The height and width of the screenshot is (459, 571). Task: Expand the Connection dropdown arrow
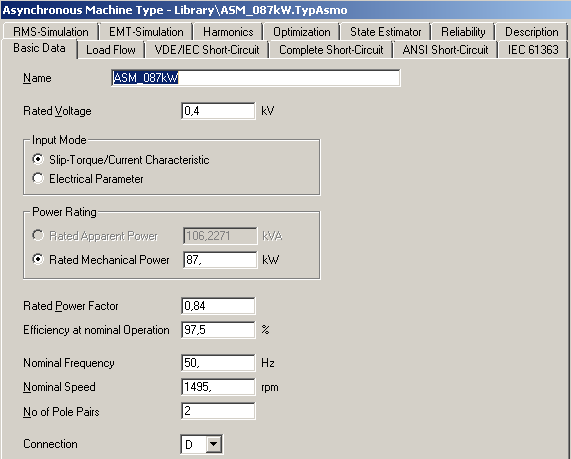click(213, 444)
